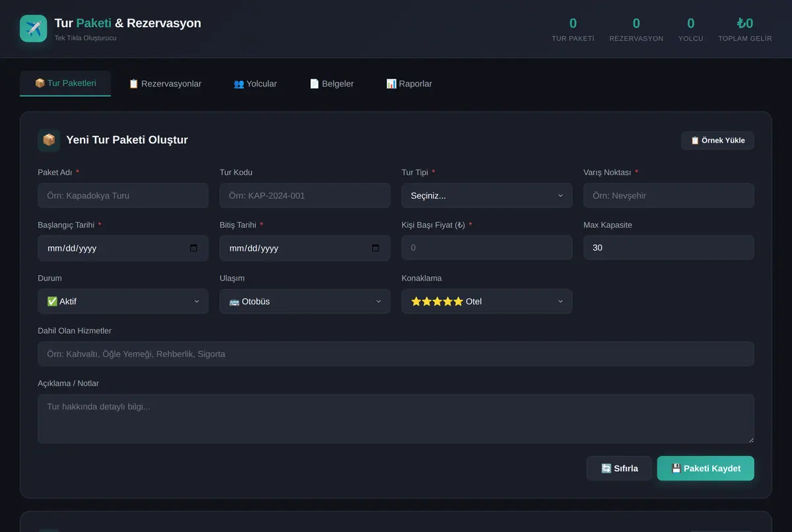Expand the Konaklama dropdown showing Otel
The height and width of the screenshot is (532, 792).
pyautogui.click(x=486, y=301)
